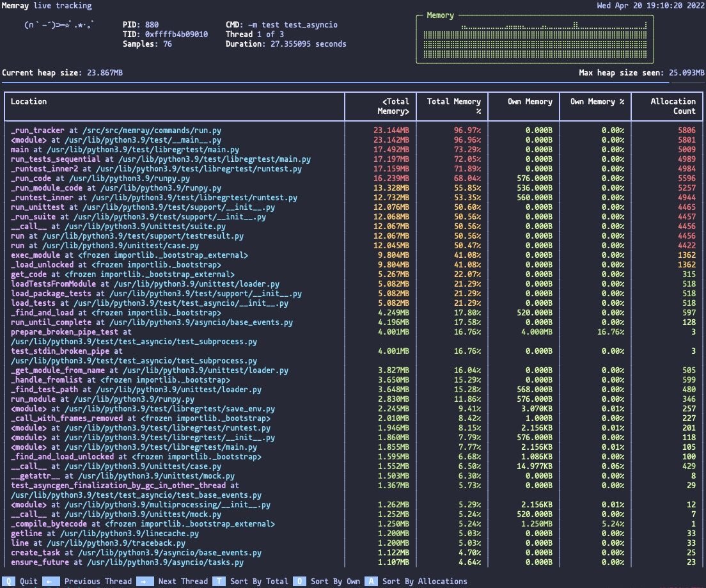Select the run_until_complete row
Screen dimensions: 706x588
(x=353, y=322)
